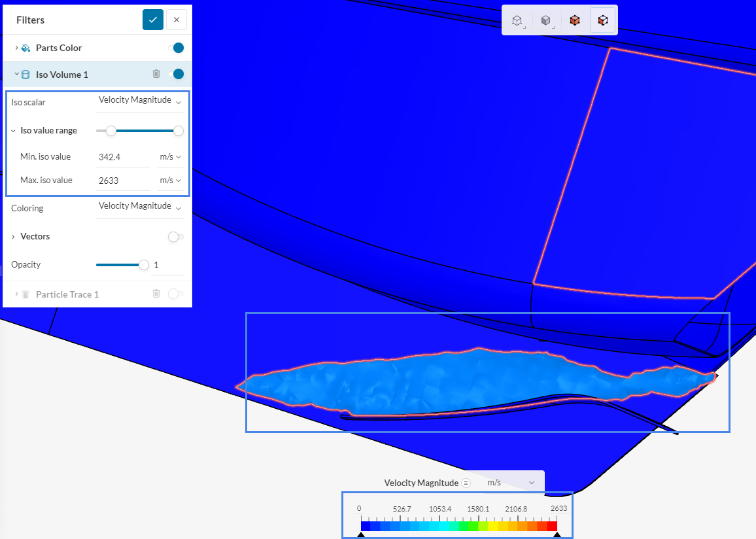Click the delete icon for Particle Trace 1
Image resolution: width=756 pixels, height=539 pixels.
pyautogui.click(x=156, y=294)
